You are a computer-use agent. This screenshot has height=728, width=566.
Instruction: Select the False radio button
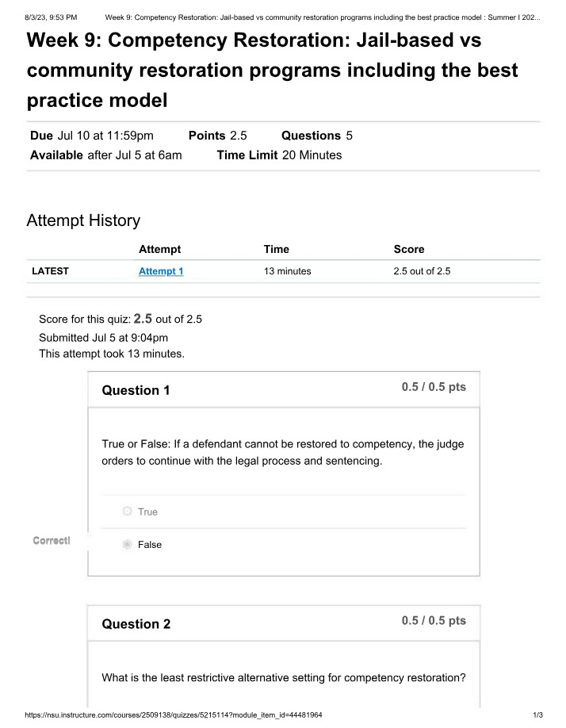coord(127,544)
